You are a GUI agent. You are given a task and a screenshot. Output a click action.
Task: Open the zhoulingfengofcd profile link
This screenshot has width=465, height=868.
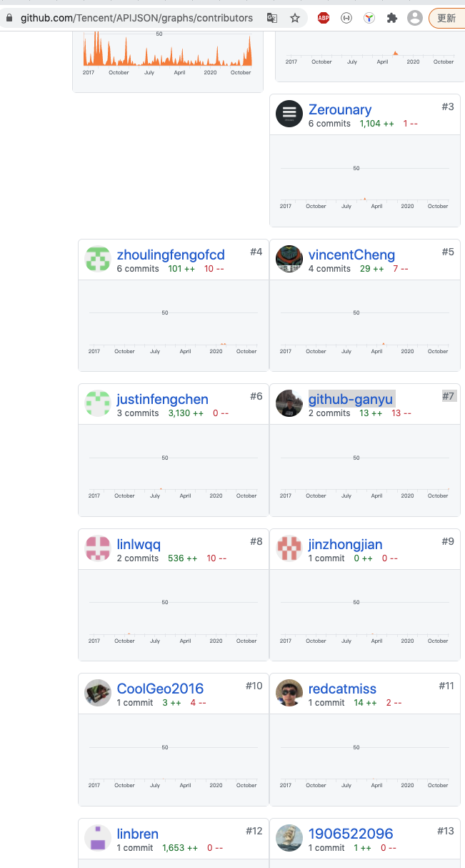pos(171,255)
